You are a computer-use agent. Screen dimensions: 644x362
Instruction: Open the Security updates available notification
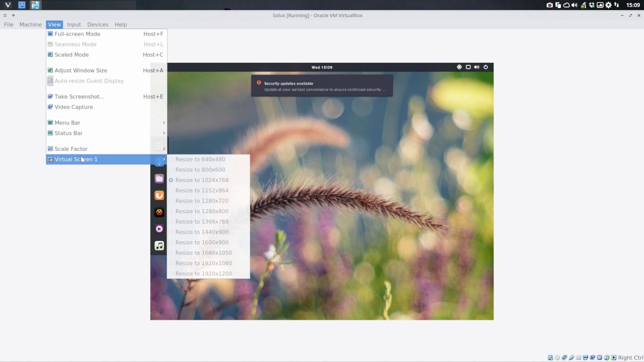point(322,86)
